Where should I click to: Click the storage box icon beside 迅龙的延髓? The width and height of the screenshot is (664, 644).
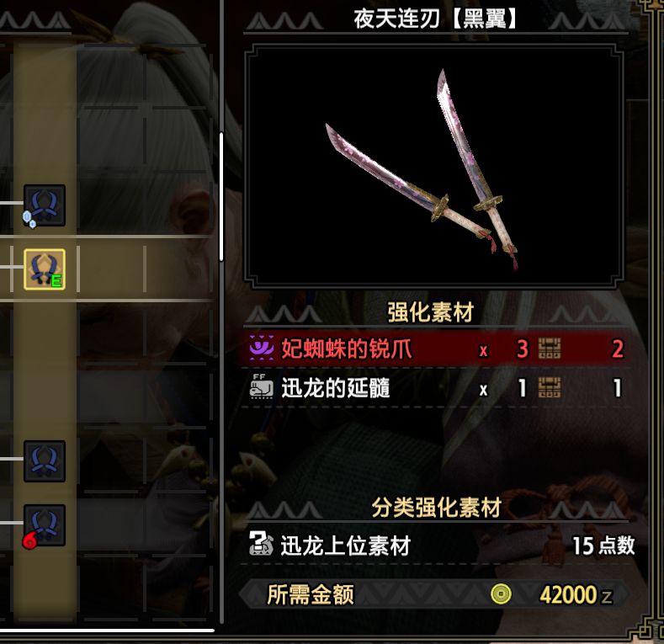click(x=550, y=388)
